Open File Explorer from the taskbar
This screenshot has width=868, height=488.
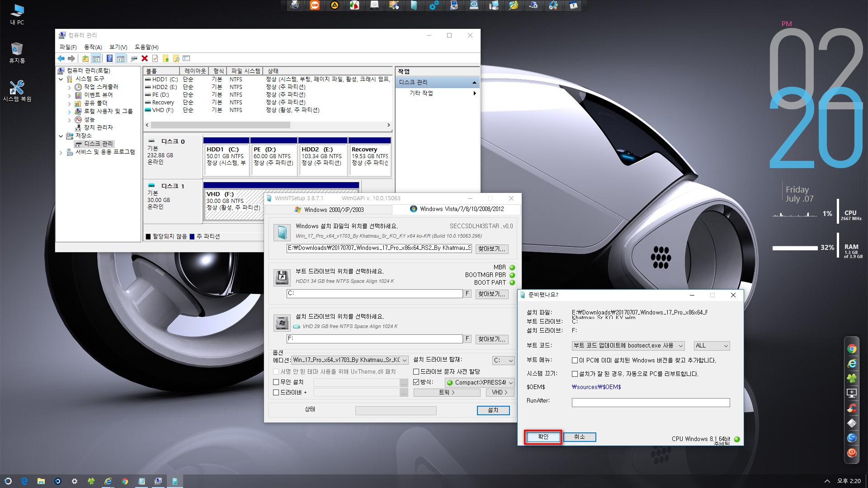click(x=41, y=481)
